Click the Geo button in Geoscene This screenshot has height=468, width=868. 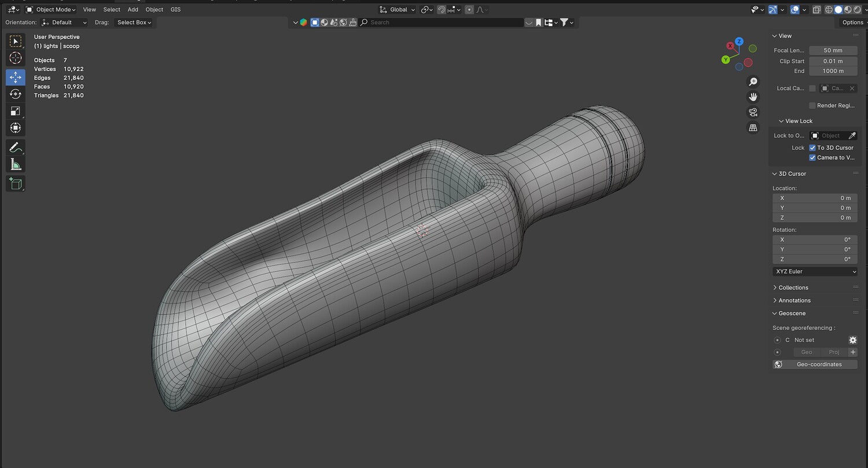click(x=807, y=352)
